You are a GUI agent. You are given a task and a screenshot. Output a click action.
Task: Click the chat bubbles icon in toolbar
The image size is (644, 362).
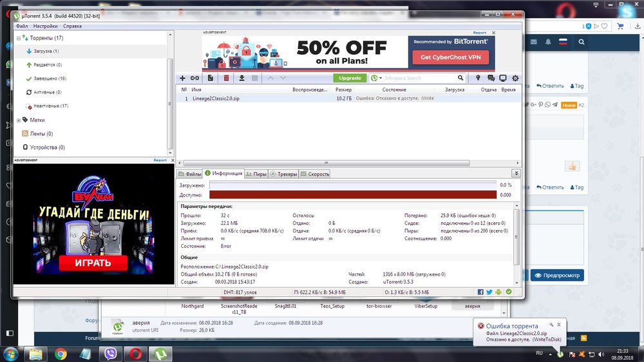491,78
